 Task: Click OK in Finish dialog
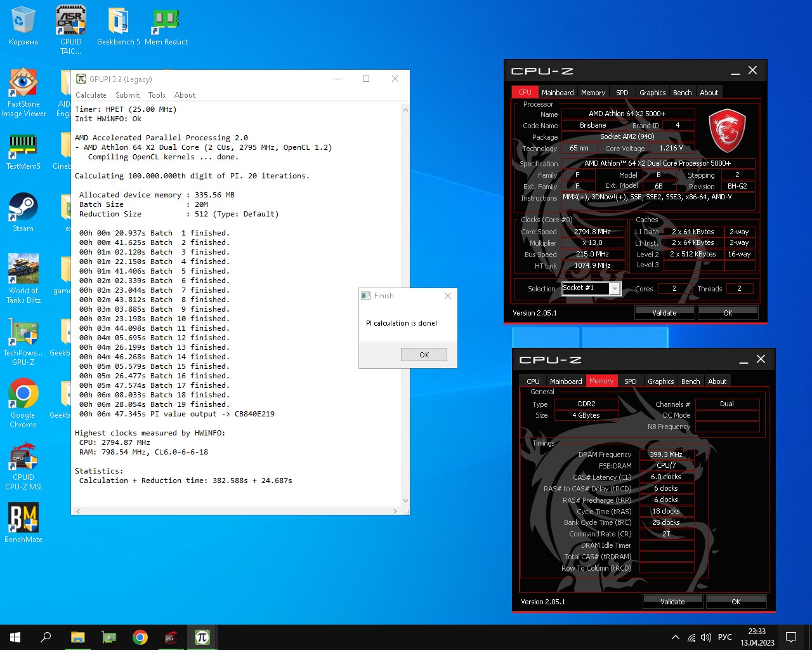(x=424, y=355)
